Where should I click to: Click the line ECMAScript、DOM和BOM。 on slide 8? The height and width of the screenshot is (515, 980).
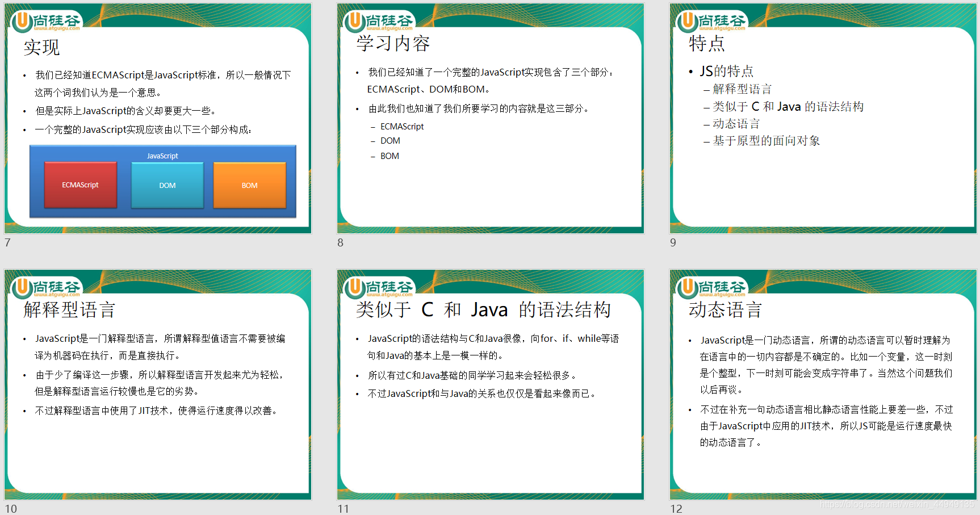tap(429, 89)
